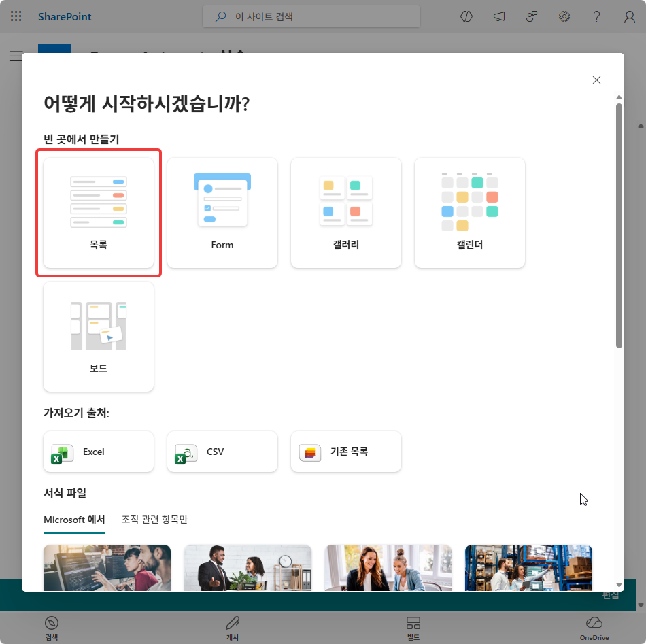Click the 어떻게 시작하시겠습니까? title
Image resolution: width=646 pixels, height=644 pixels.
[x=147, y=103]
